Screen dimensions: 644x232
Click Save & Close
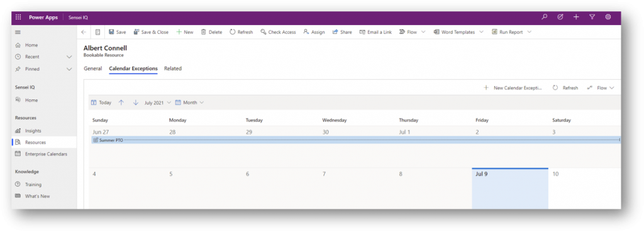(151, 32)
